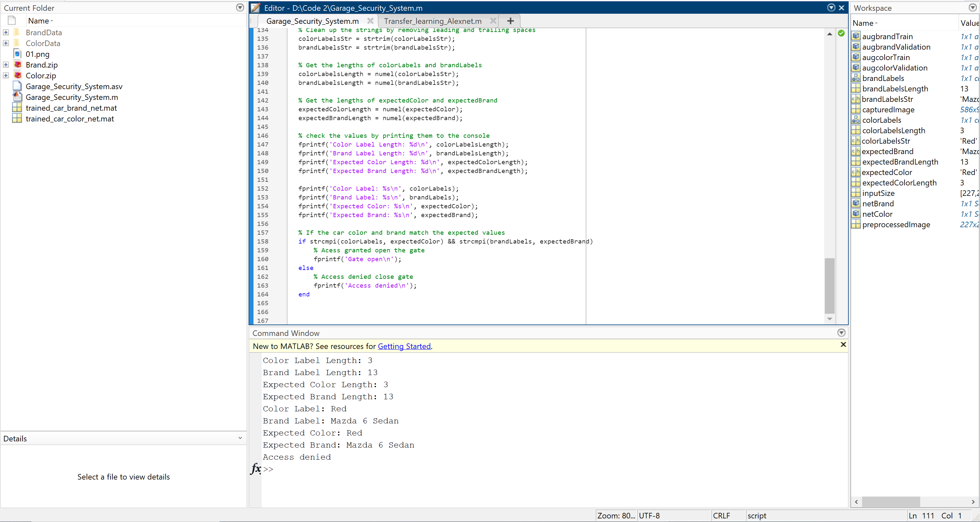
Task: Click the colorLabels categorical variable icon
Action: click(856, 120)
